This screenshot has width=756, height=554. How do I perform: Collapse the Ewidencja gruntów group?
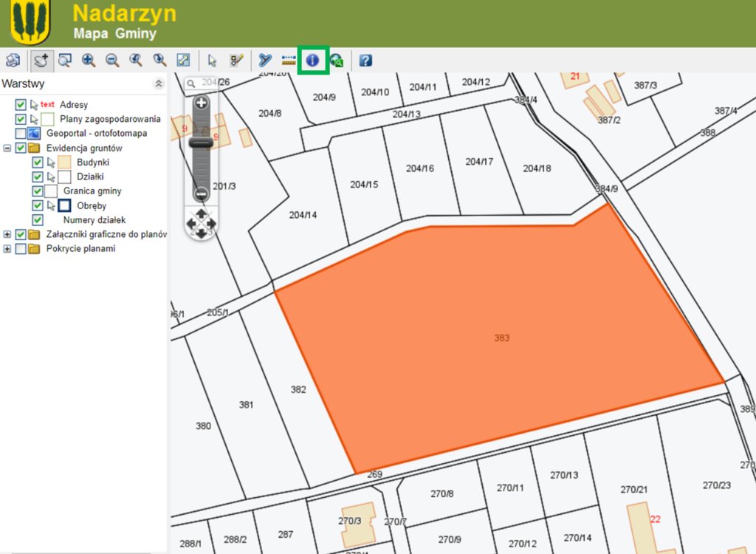pyautogui.click(x=7, y=148)
